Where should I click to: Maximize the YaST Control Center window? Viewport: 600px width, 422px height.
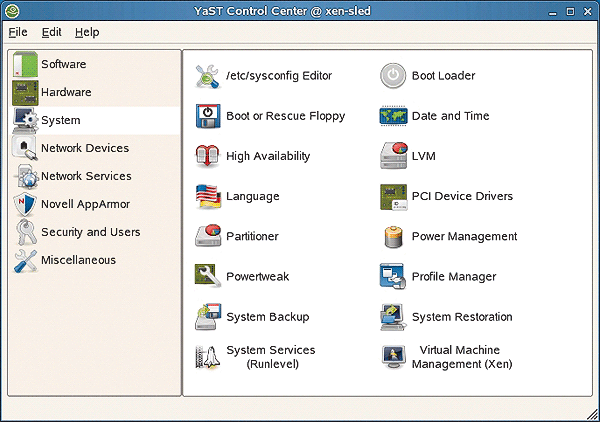click(570, 11)
